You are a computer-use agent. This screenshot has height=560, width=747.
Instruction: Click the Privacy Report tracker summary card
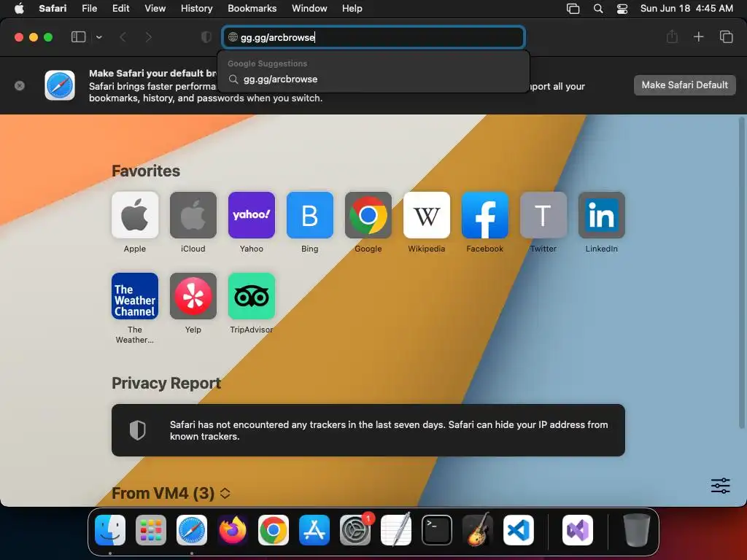click(x=368, y=430)
